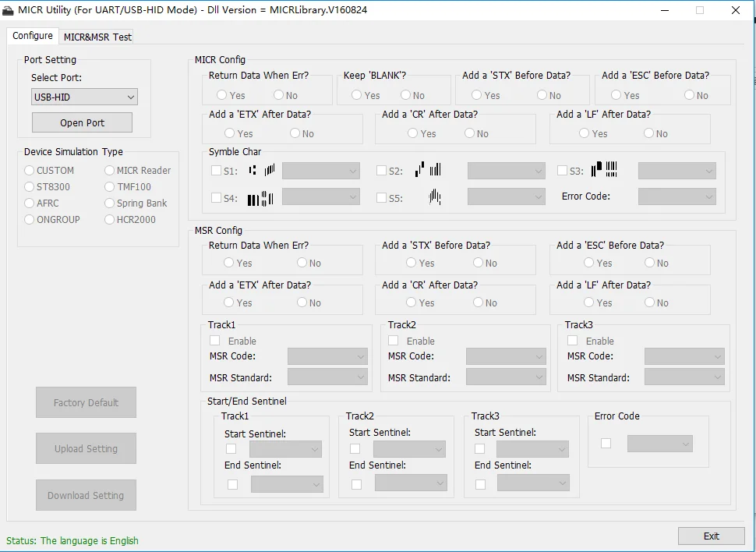Image resolution: width=756 pixels, height=552 pixels.
Task: Open the Track2 MSR Standard dropdown
Action: (x=506, y=377)
